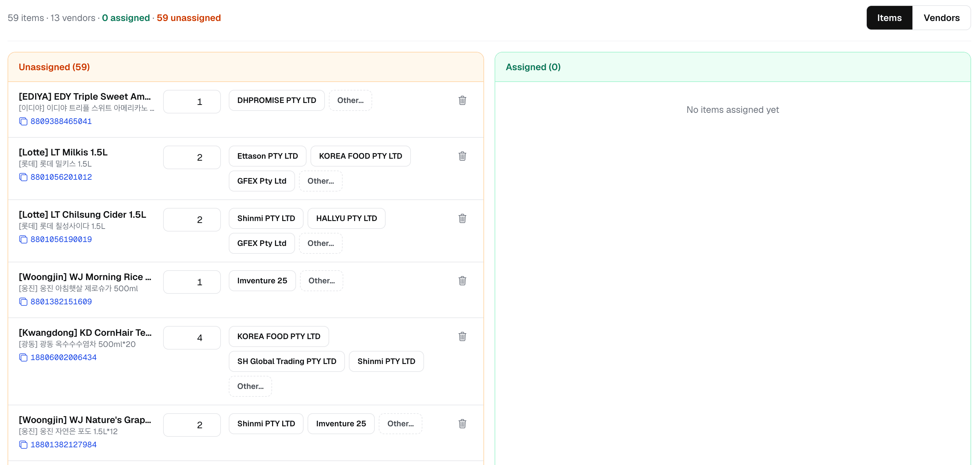Click the '59 unassigned' summary count

(189, 18)
